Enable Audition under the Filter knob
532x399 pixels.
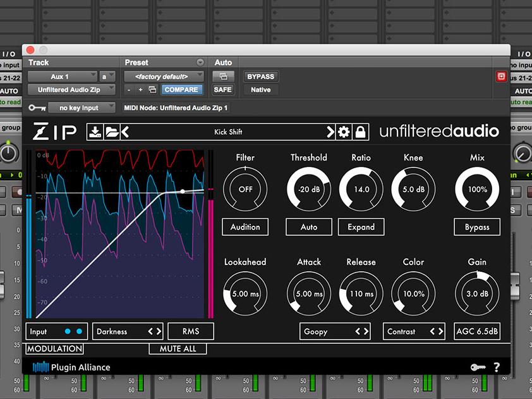pos(245,227)
